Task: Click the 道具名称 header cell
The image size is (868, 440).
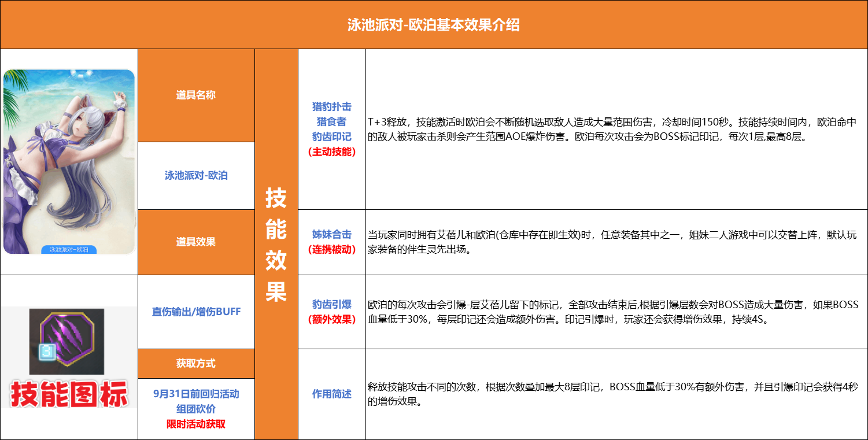Action: (x=196, y=95)
